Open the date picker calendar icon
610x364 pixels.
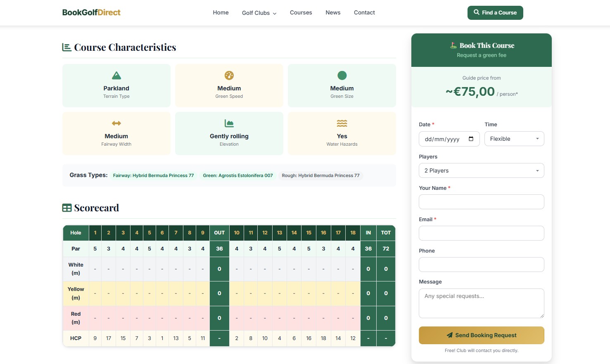pos(471,139)
